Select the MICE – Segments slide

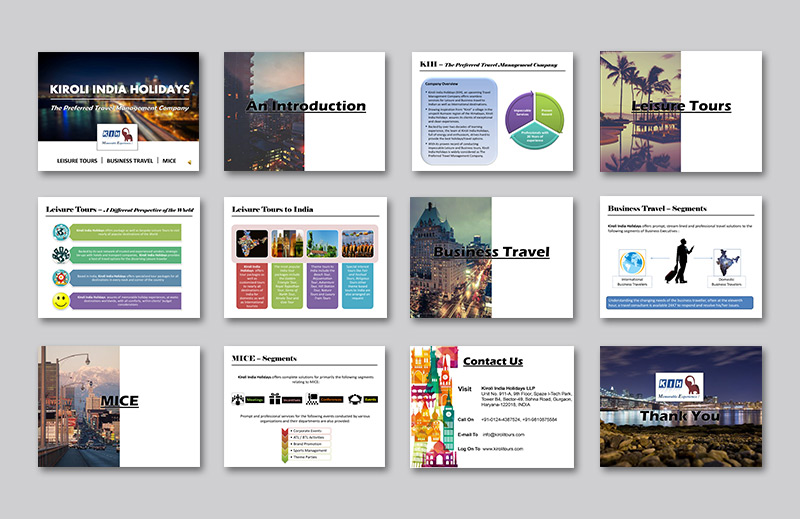tap(305, 406)
